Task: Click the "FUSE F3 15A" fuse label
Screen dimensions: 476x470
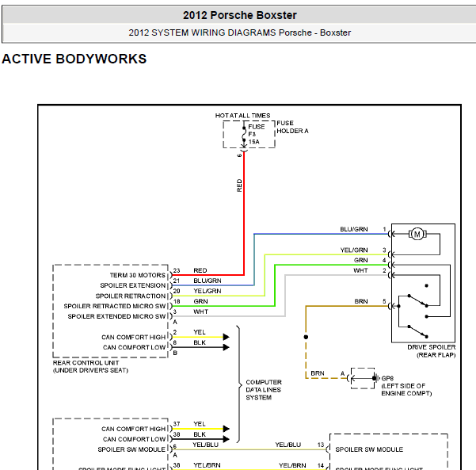Action: pos(256,134)
